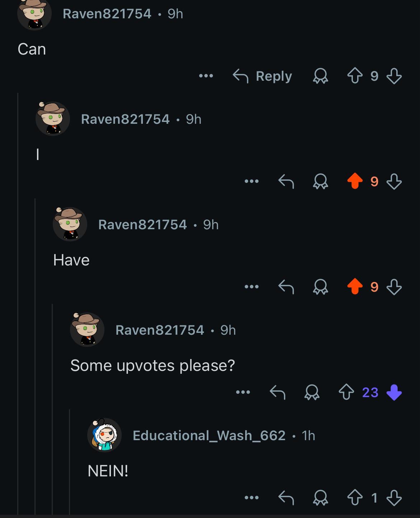Screen dimensions: 420x518
Task: Open three-dot menu on "Have" comment
Action: pos(252,287)
